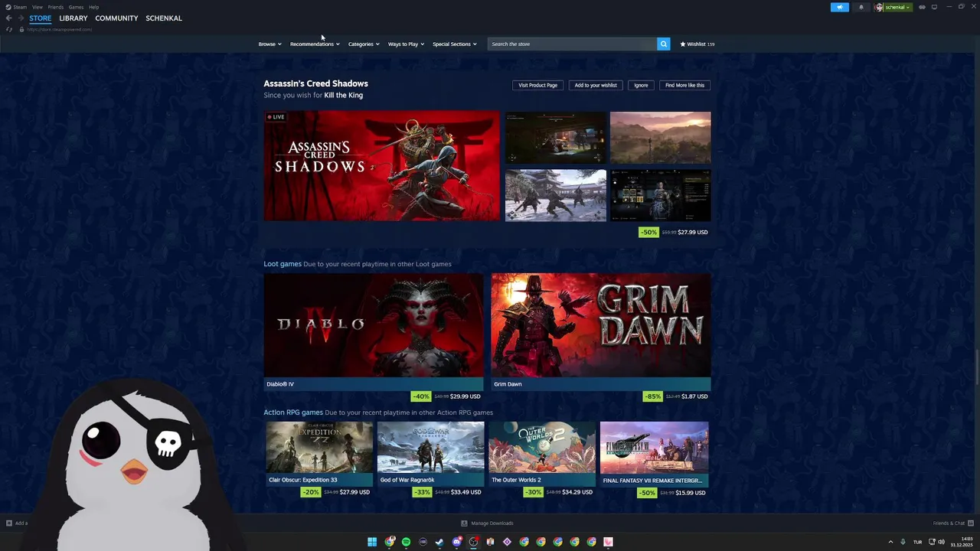980x551 pixels.
Task: Open the Windows Start menu
Action: point(372,542)
